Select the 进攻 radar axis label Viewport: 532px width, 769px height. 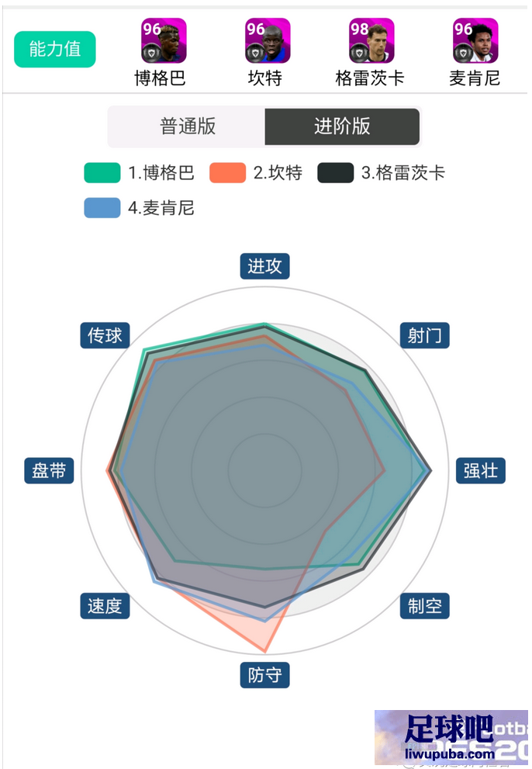[264, 266]
